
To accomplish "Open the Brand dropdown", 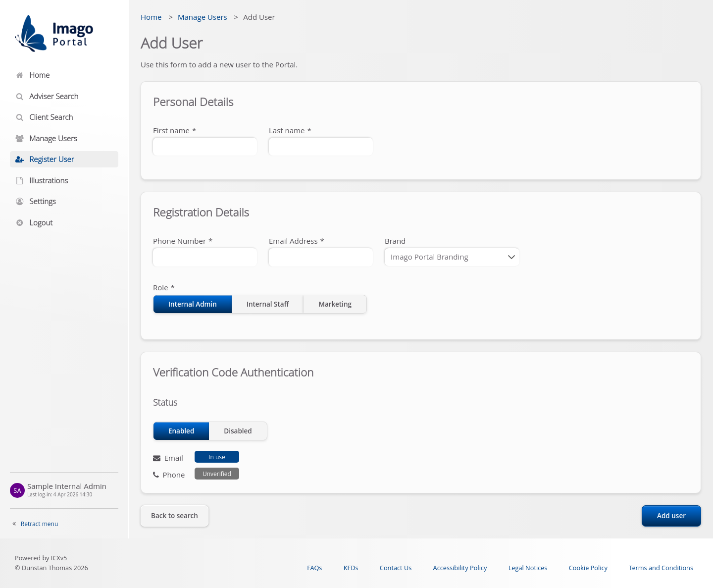I will (452, 257).
